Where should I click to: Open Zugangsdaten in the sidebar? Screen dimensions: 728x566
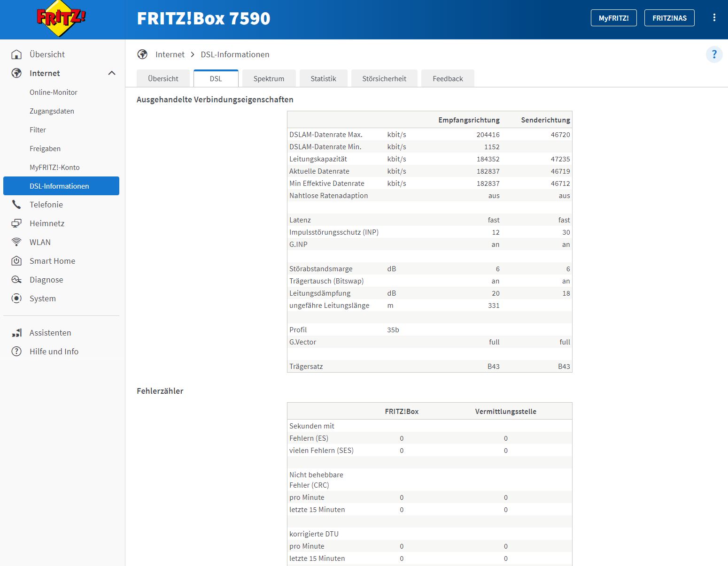tap(61, 111)
